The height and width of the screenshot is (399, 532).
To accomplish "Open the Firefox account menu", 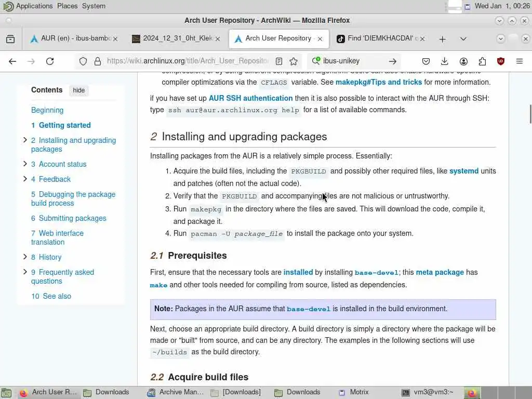I will [463, 61].
